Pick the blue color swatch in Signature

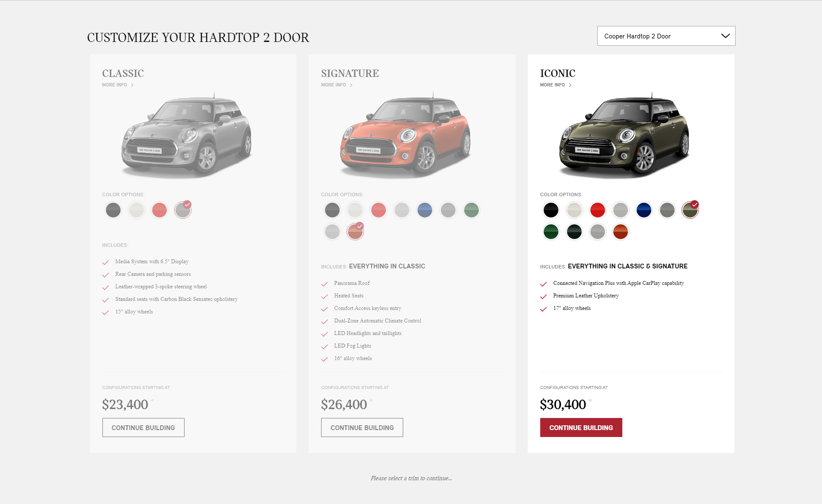click(x=425, y=210)
